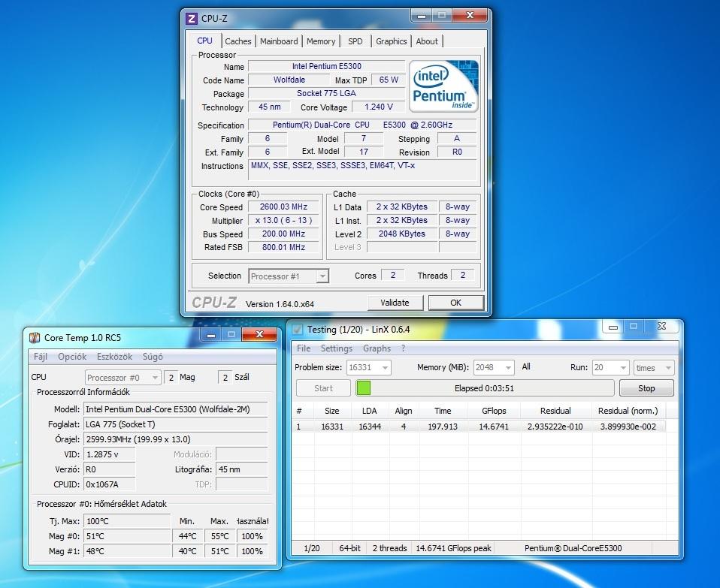Select the CPU tab in CPU-Z
The height and width of the screenshot is (588, 720).
point(204,41)
